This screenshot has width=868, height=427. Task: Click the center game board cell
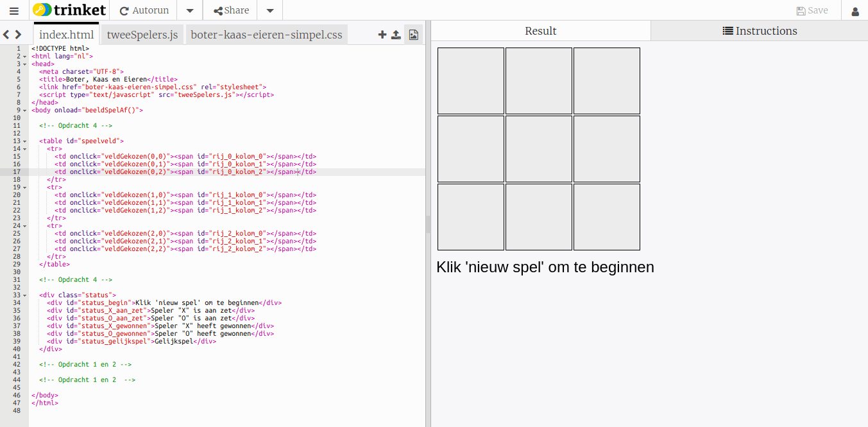[x=539, y=149]
